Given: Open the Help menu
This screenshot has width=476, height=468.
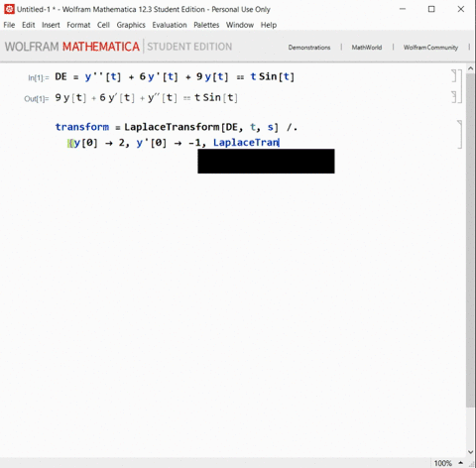Looking at the screenshot, I should (269, 25).
